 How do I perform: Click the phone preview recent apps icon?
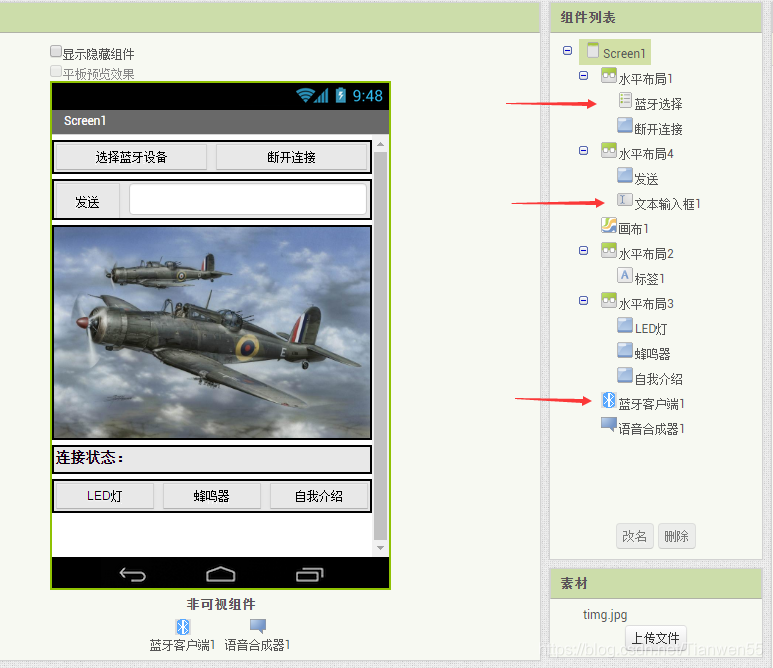tap(310, 574)
